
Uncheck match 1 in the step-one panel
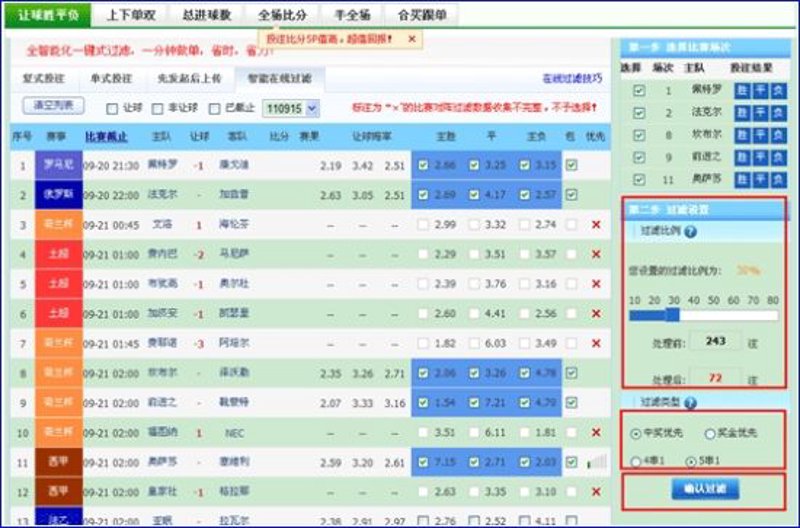pos(639,91)
